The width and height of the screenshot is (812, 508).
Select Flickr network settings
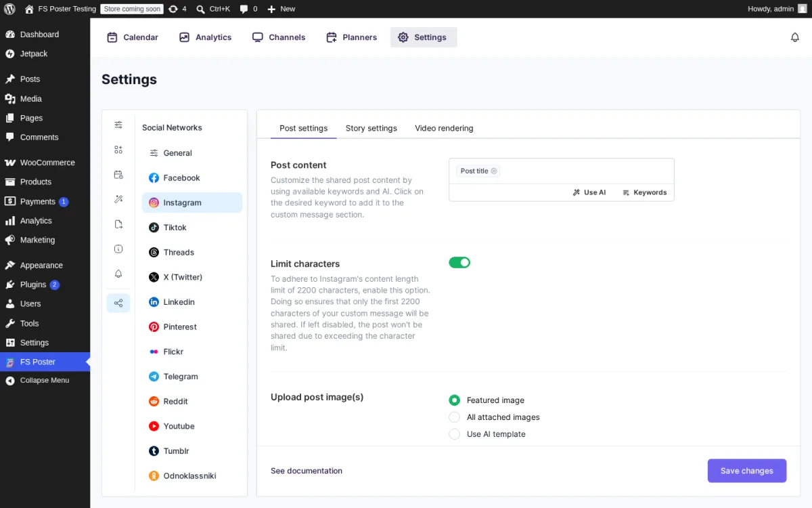click(x=192, y=352)
